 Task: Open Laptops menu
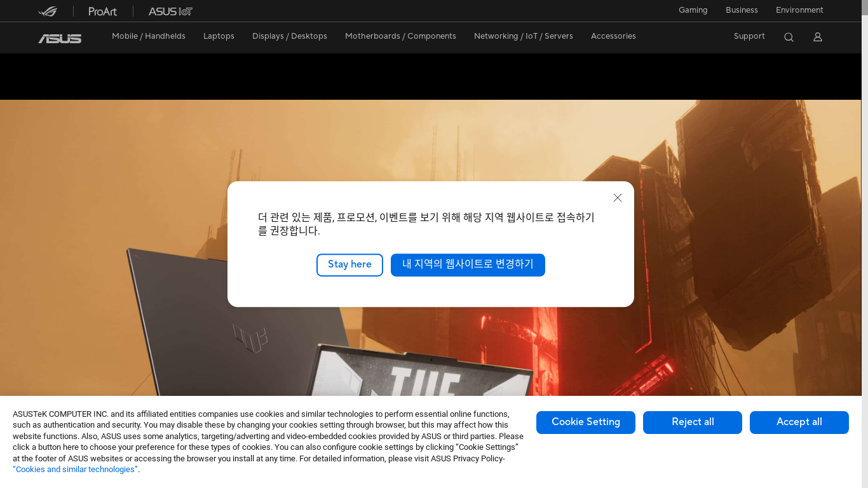pos(219,36)
